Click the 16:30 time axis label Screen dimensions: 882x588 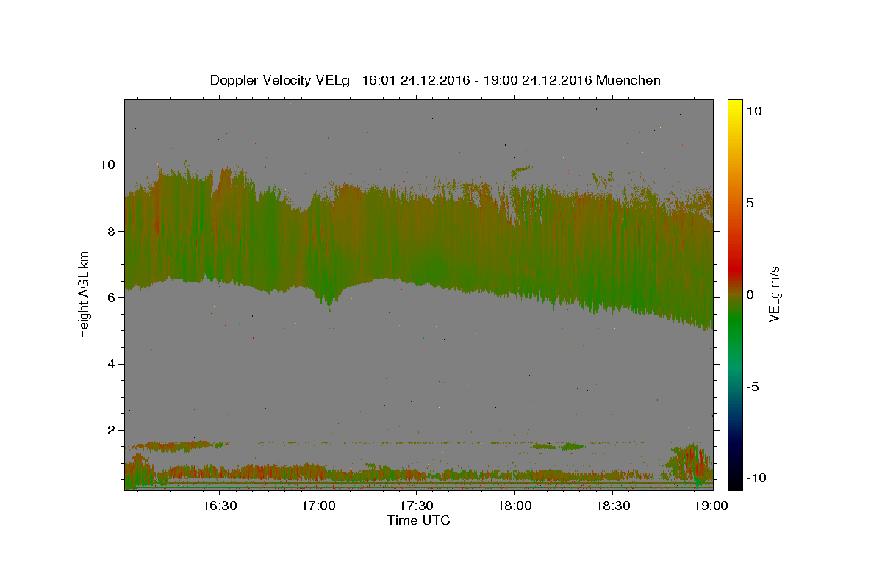pos(218,506)
